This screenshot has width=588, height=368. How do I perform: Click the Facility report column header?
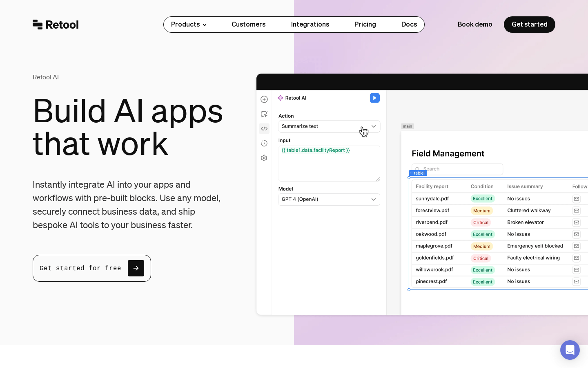[x=432, y=186]
